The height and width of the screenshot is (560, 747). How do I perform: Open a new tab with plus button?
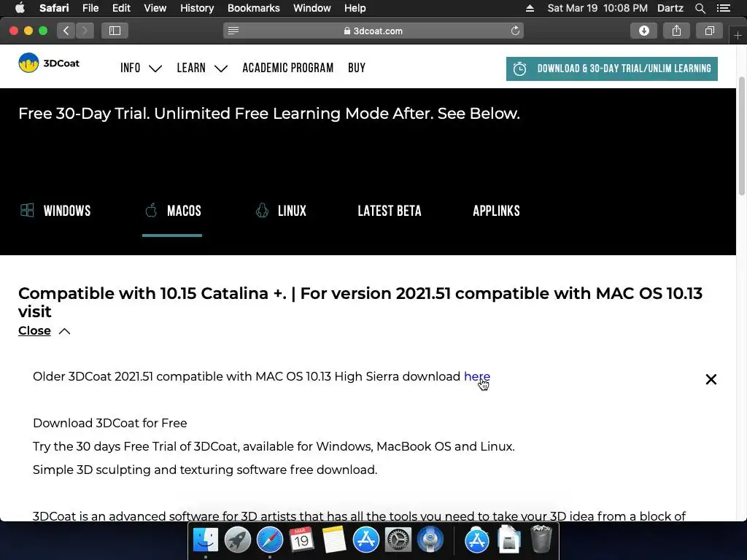click(738, 36)
